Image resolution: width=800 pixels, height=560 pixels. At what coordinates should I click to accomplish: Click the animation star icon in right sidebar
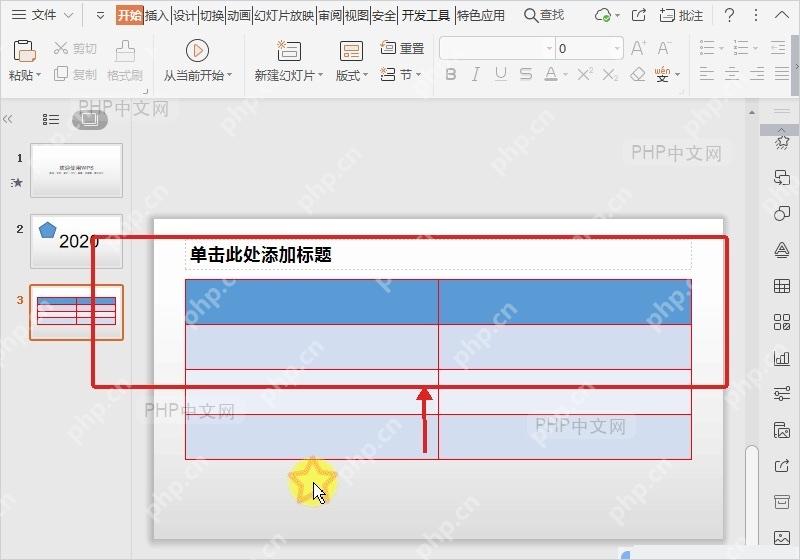782,141
